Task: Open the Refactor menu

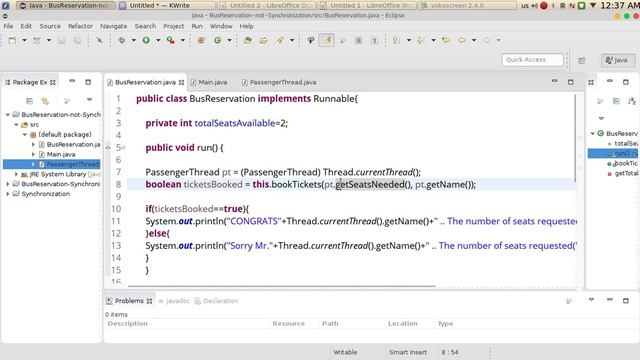Action: point(80,26)
